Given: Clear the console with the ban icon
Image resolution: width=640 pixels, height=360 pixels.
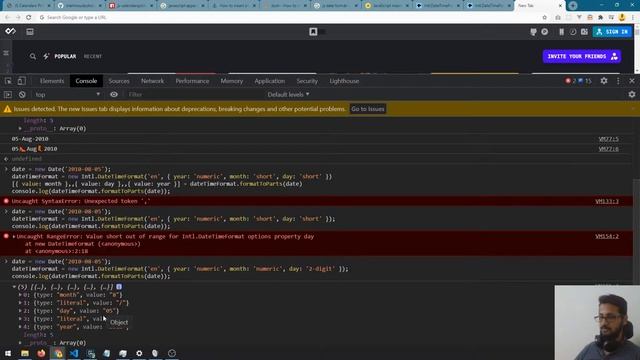Looking at the screenshot, I should coord(22,95).
